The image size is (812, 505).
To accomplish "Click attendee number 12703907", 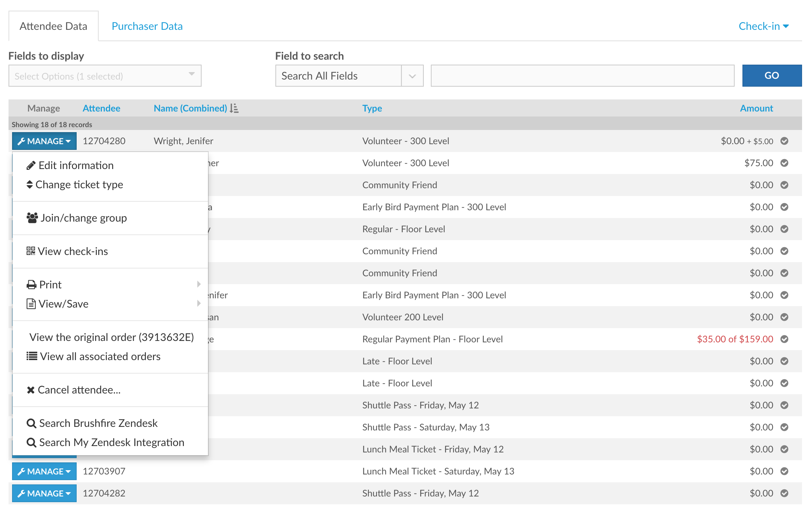I will (104, 471).
